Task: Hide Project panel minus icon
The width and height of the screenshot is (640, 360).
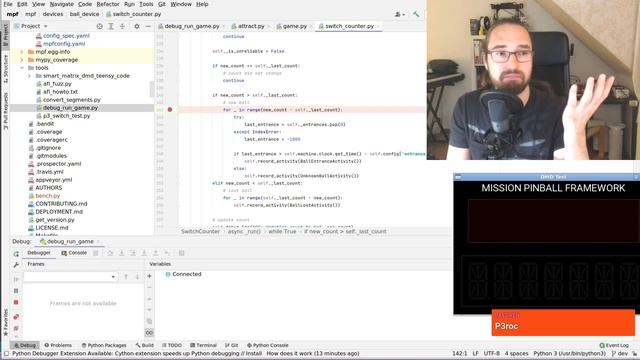Action: tap(148, 26)
